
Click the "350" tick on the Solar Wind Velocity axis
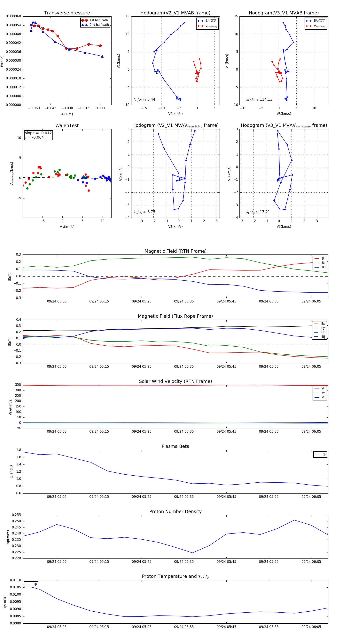tap(18, 385)
